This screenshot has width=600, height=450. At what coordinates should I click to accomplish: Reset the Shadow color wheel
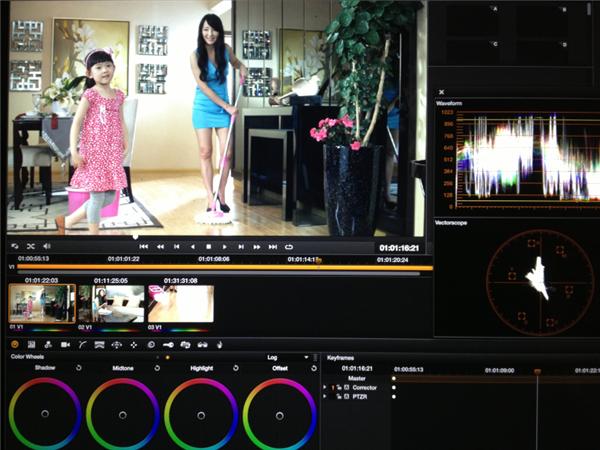point(78,368)
